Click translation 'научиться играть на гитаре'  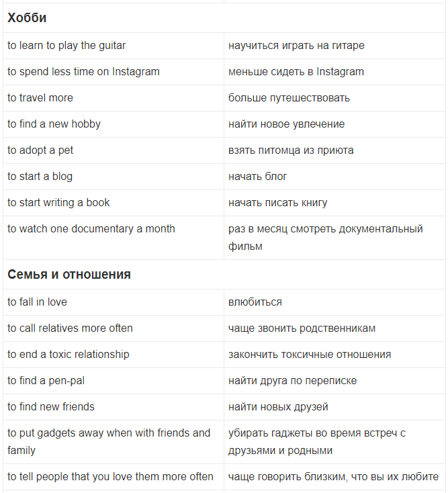pos(296,46)
